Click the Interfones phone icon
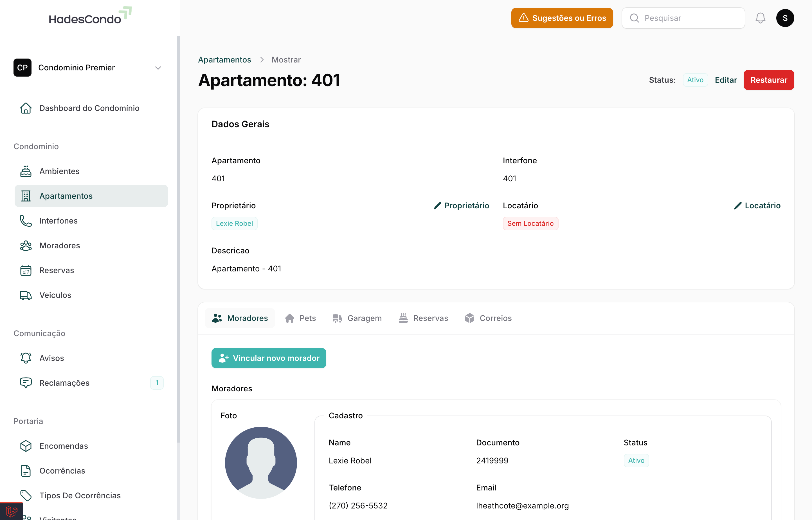The height and width of the screenshot is (520, 812). pos(26,220)
